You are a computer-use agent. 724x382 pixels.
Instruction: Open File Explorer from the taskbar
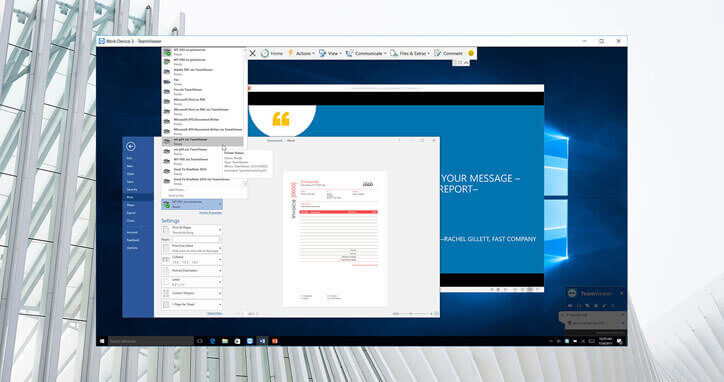(x=225, y=341)
